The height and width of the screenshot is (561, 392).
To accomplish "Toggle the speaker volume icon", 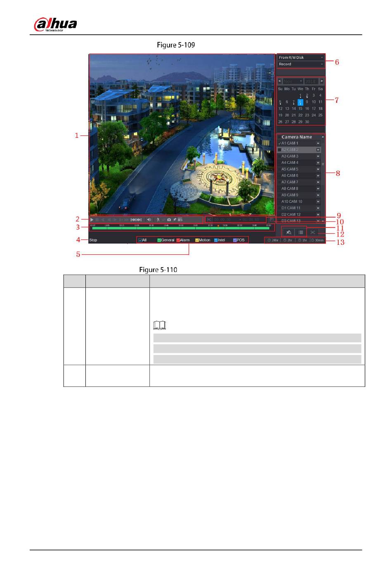I will coord(149,220).
